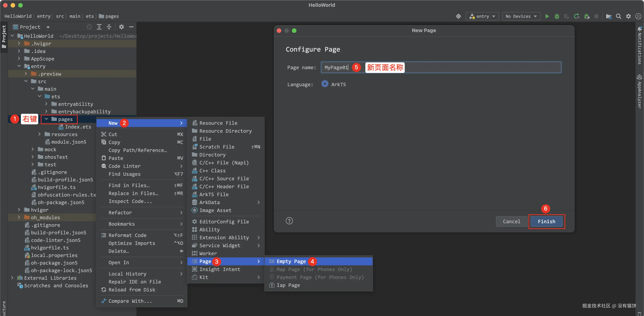The height and width of the screenshot is (316, 644).
Task: Open the entry module dropdown
Action: coord(482,16)
